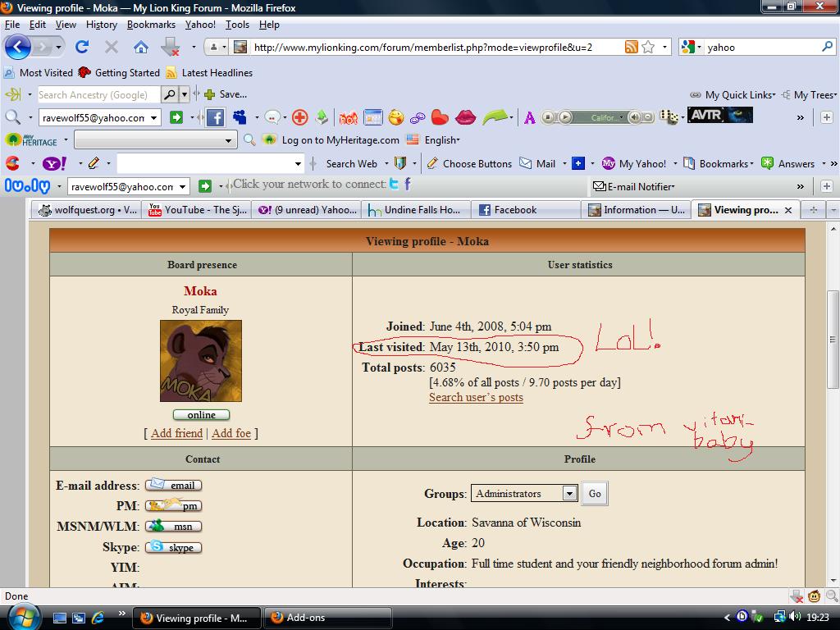Open Search user's posts link

coord(476,398)
